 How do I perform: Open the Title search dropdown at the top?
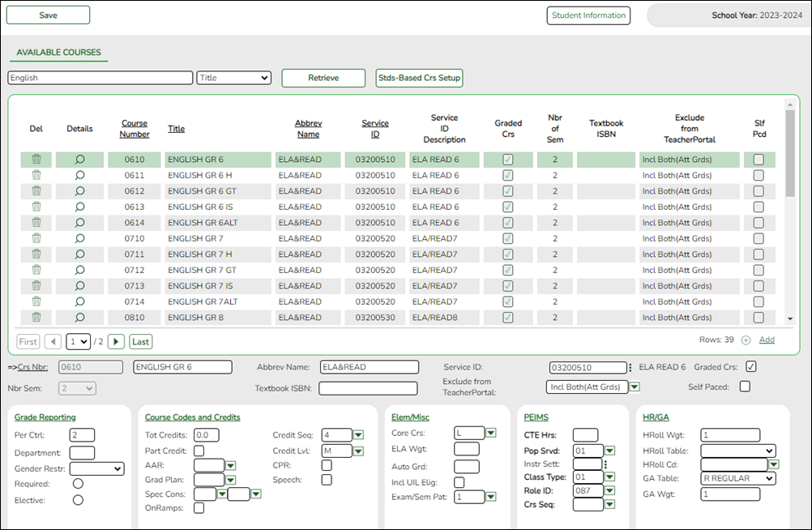233,78
